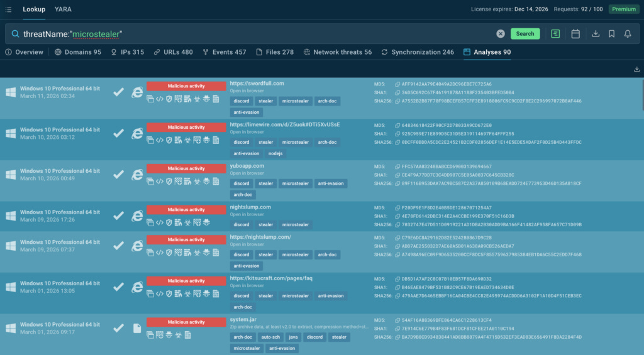The width and height of the screenshot is (644, 355).
Task: Open the hamburger menu icon
Action: click(x=8, y=9)
